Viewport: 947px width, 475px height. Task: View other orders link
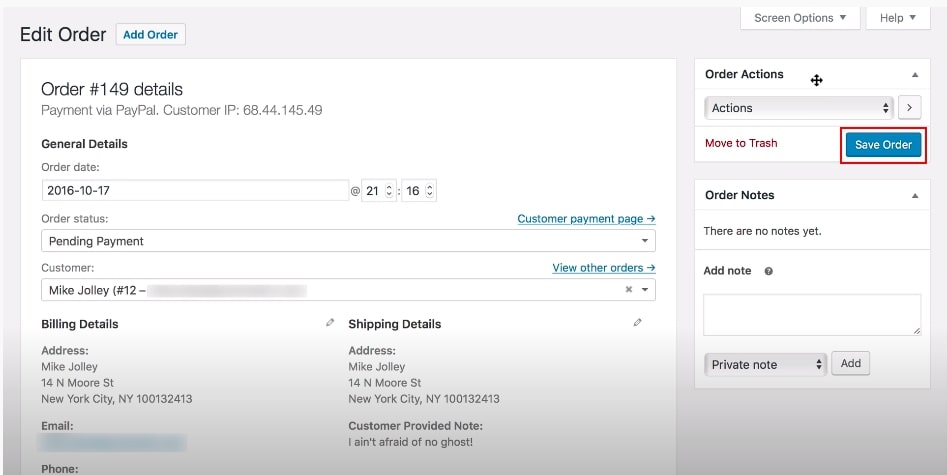[603, 268]
